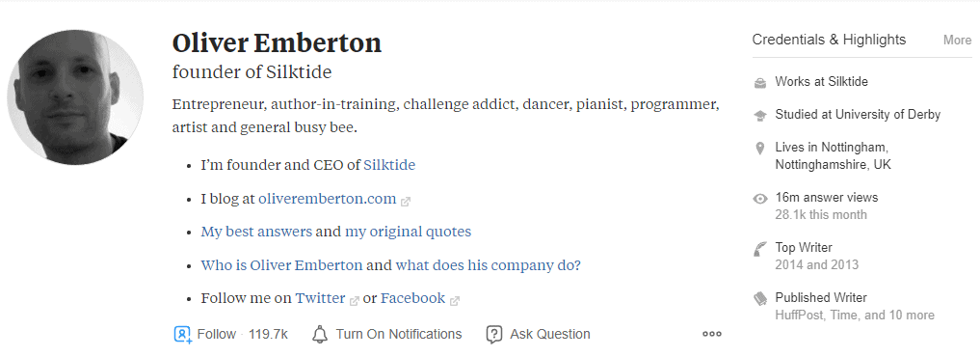The image size is (980, 357).
Task: Turn On Notifications for this profile
Action: point(399,335)
